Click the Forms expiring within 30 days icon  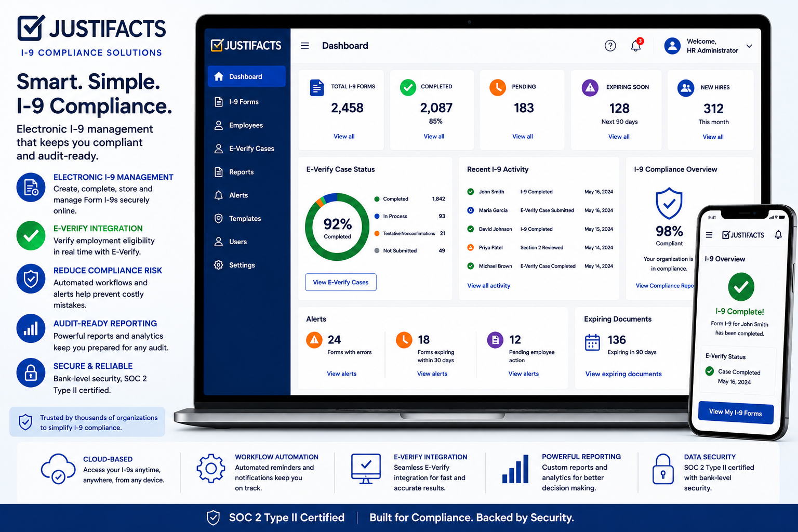click(x=404, y=340)
